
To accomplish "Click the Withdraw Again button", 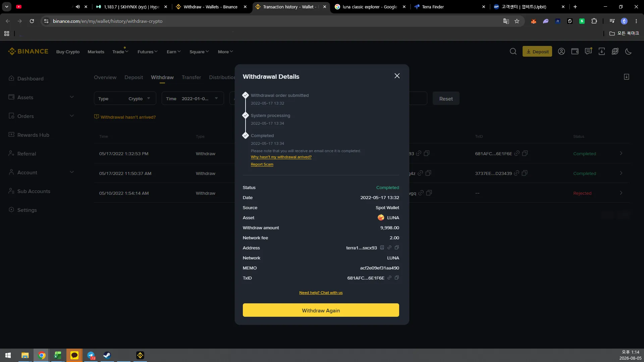I will (x=321, y=310).
